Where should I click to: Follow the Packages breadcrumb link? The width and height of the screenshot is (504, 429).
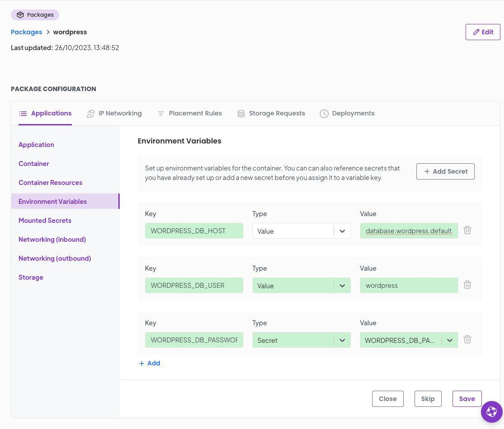(x=26, y=32)
